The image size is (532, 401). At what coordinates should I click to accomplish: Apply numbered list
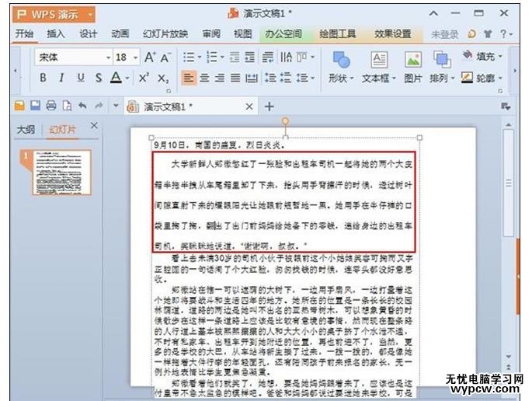[x=212, y=57]
